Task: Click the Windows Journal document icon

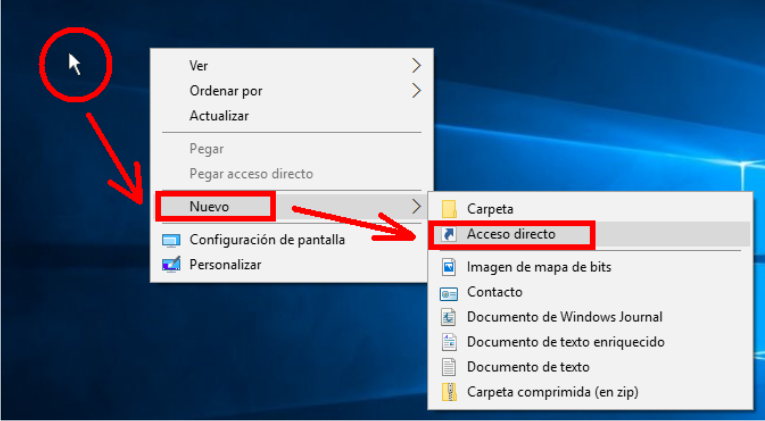Action: coord(449,317)
